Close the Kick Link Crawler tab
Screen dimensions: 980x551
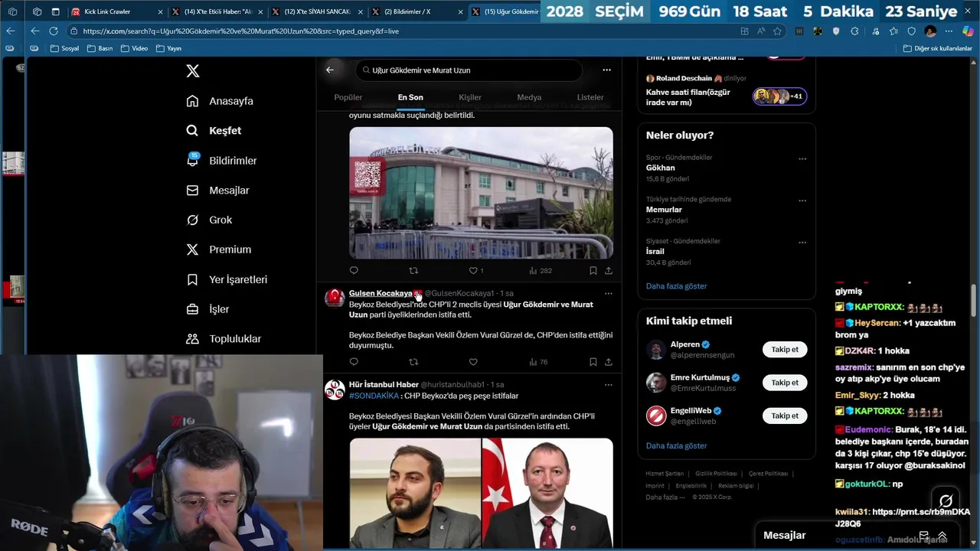coord(160,11)
